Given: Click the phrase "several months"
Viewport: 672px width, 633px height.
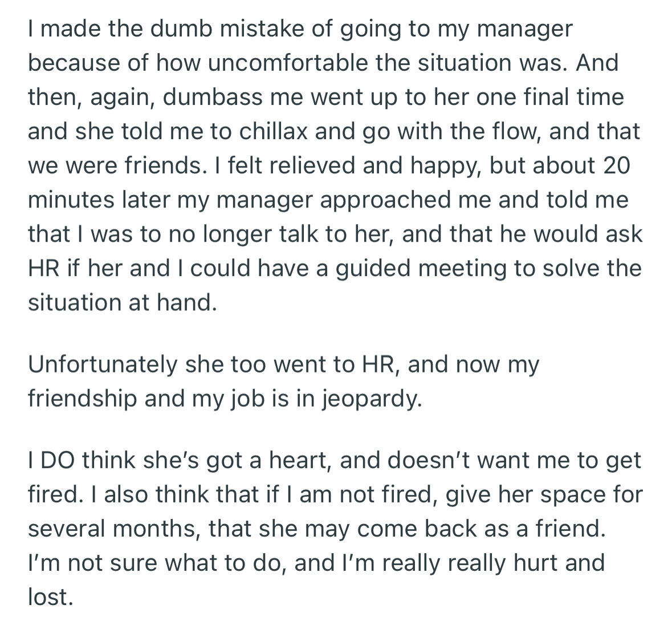Looking at the screenshot, I should tap(114, 530).
